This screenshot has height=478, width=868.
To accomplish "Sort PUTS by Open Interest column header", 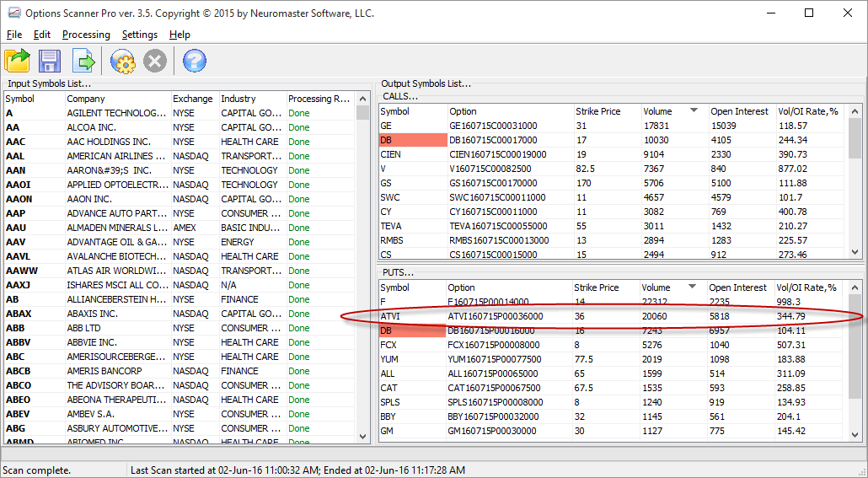I will coord(740,287).
